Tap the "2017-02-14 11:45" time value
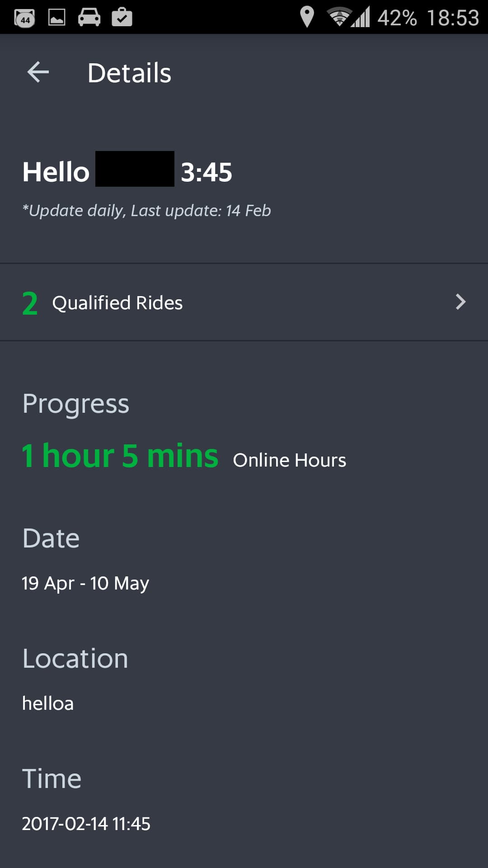This screenshot has width=488, height=868. [86, 824]
